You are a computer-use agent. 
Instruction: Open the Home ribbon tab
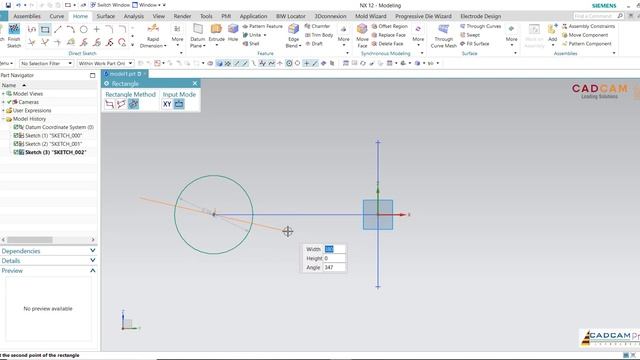coord(80,16)
